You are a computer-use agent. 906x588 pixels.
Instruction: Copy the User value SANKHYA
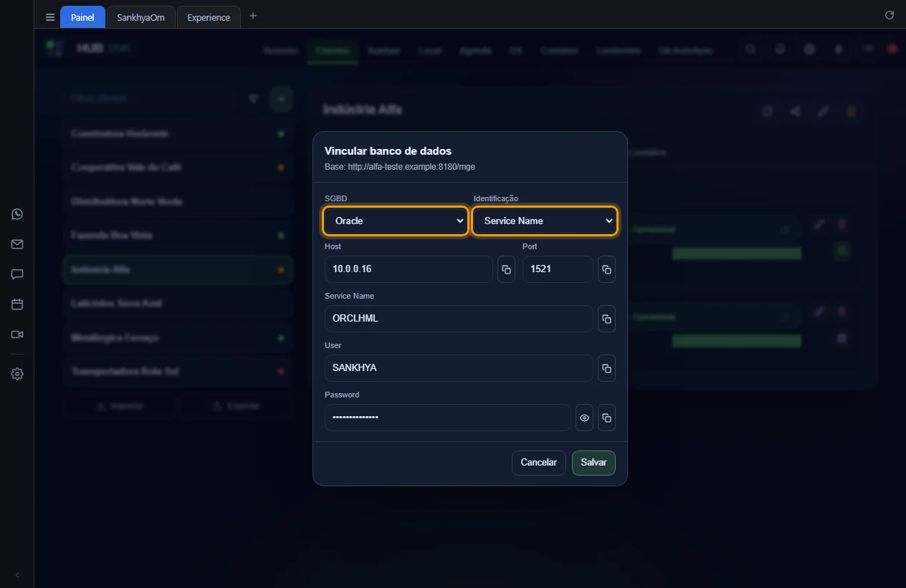coord(606,368)
